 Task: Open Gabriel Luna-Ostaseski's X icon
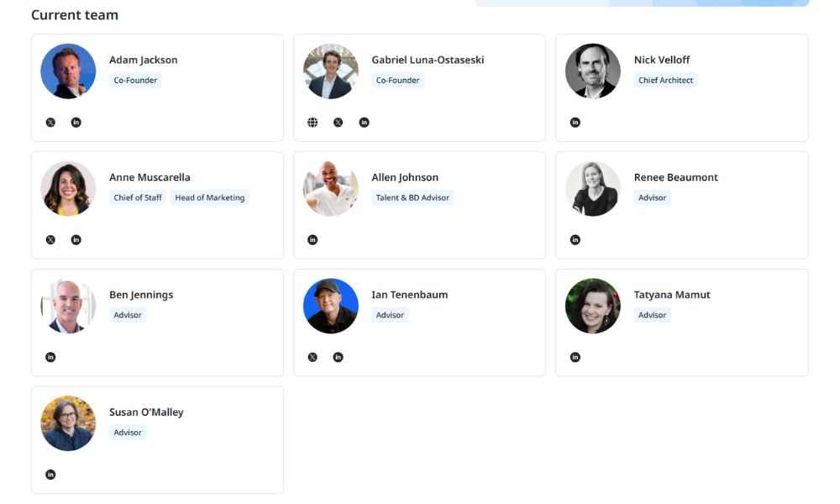click(338, 122)
